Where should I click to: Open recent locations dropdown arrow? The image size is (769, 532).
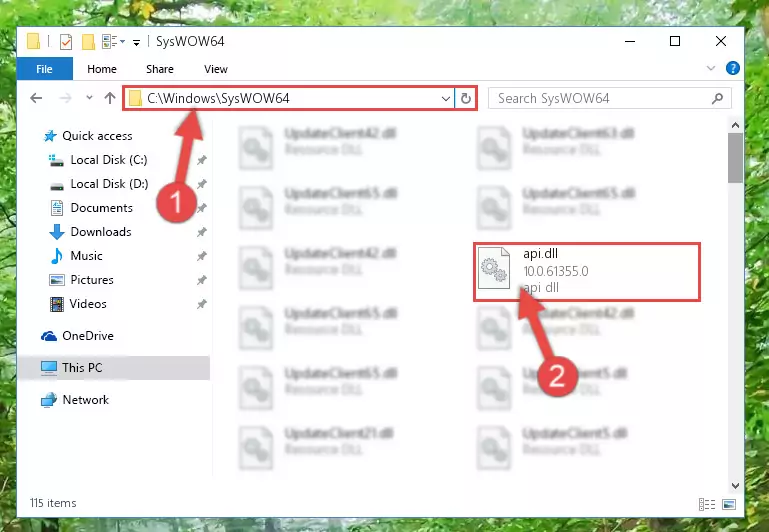click(89, 98)
